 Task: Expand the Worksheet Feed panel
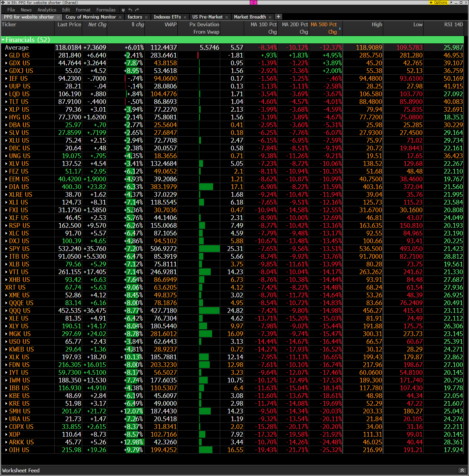click(462, 470)
